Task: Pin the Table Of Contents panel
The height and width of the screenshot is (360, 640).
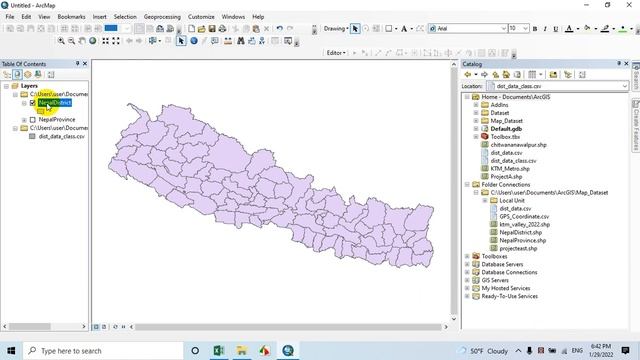Action: pyautogui.click(x=77, y=64)
